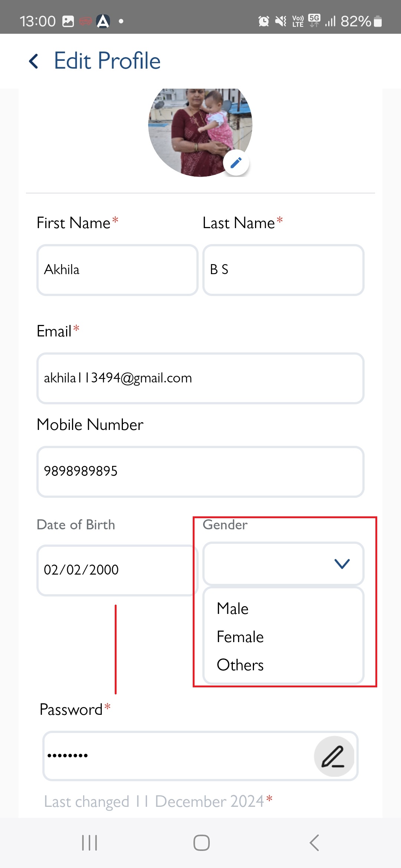Edit the First Name field Akhila

tap(117, 270)
